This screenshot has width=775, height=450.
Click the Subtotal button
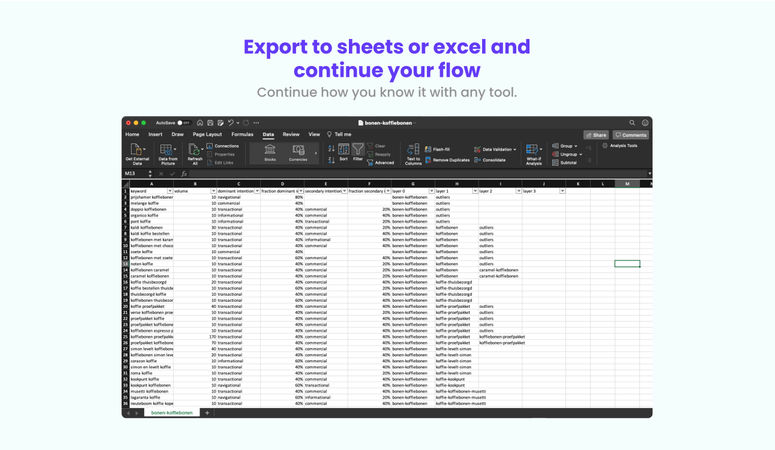click(x=564, y=163)
